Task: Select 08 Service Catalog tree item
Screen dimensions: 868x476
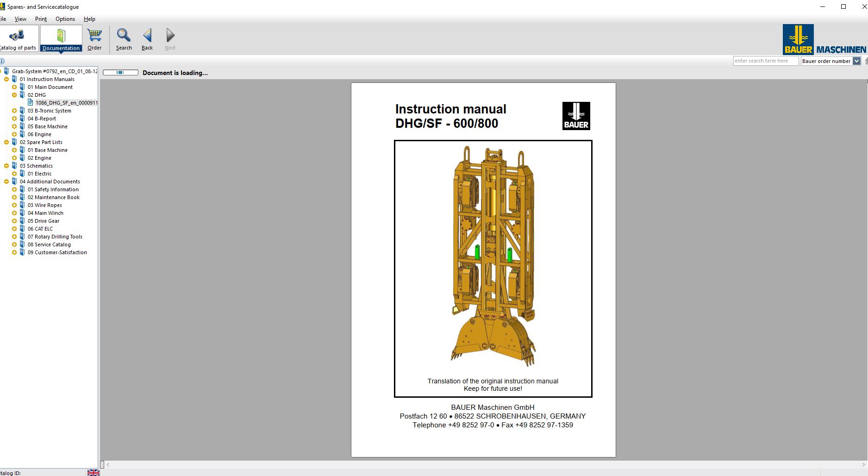Action: click(49, 244)
